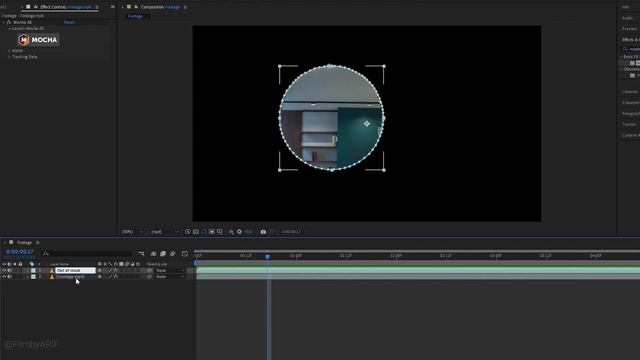This screenshot has height=360, width=640.
Task: Click the label color swatch of layer 1
Action: [x=33, y=270]
